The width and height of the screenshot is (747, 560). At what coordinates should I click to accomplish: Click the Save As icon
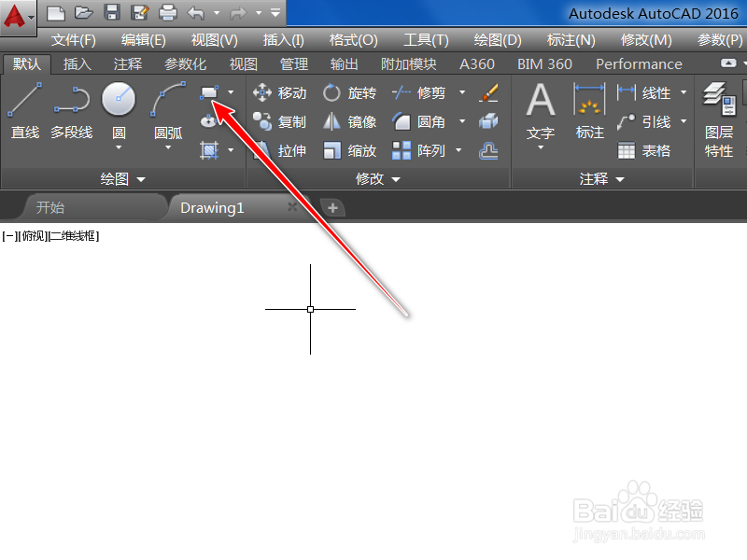[x=139, y=13]
